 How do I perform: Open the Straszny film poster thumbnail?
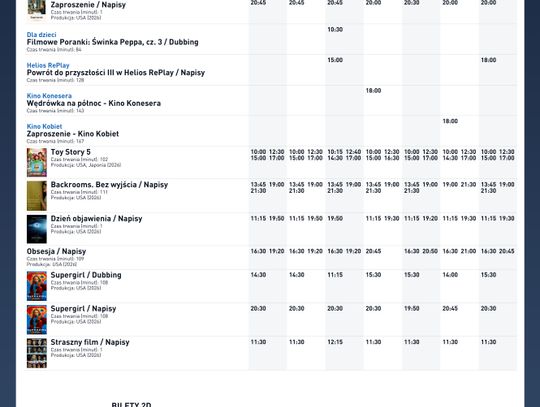pyautogui.click(x=37, y=353)
